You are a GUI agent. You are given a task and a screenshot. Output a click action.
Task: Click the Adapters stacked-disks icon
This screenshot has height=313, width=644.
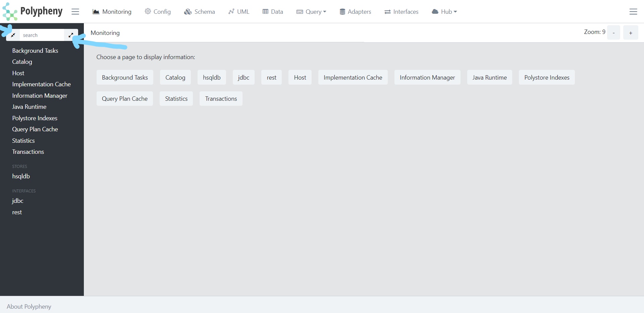[342, 11]
